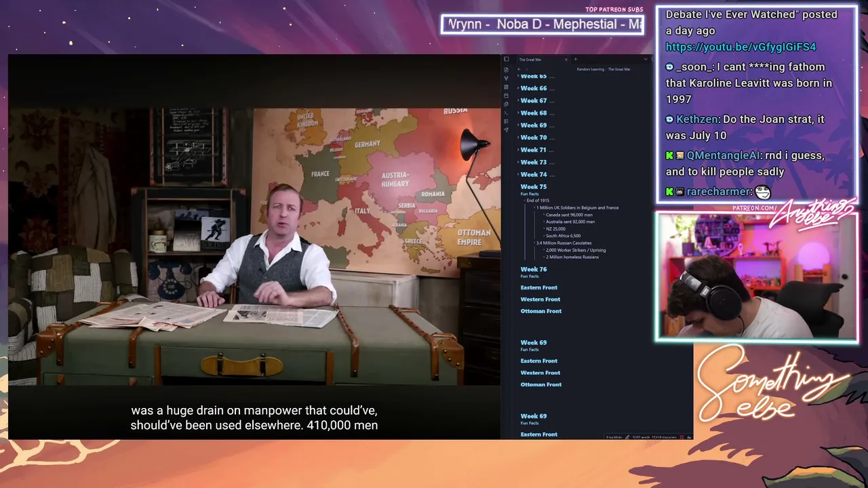Close The Great War tab
The width and height of the screenshot is (868, 488).
[566, 60]
